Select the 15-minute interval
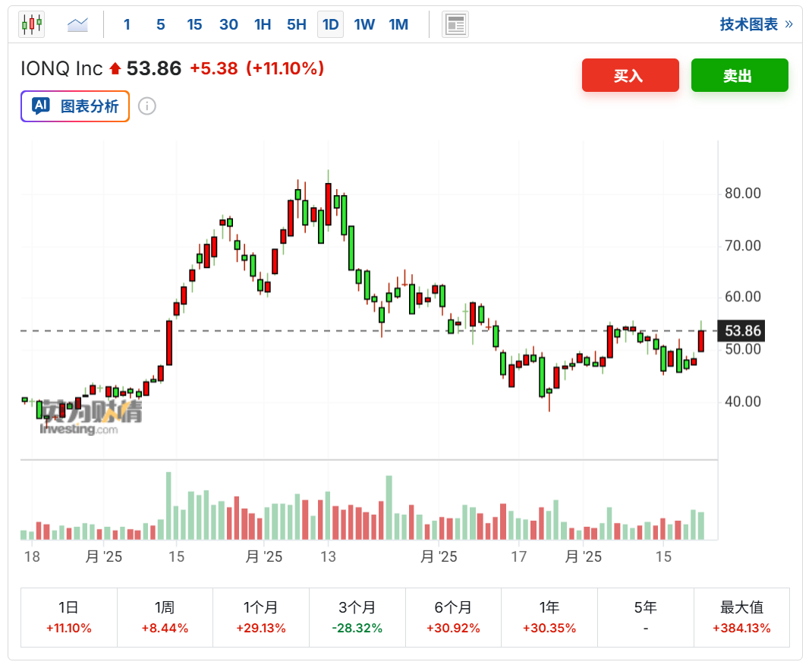Viewport: 812px width, 665px height. (x=194, y=24)
